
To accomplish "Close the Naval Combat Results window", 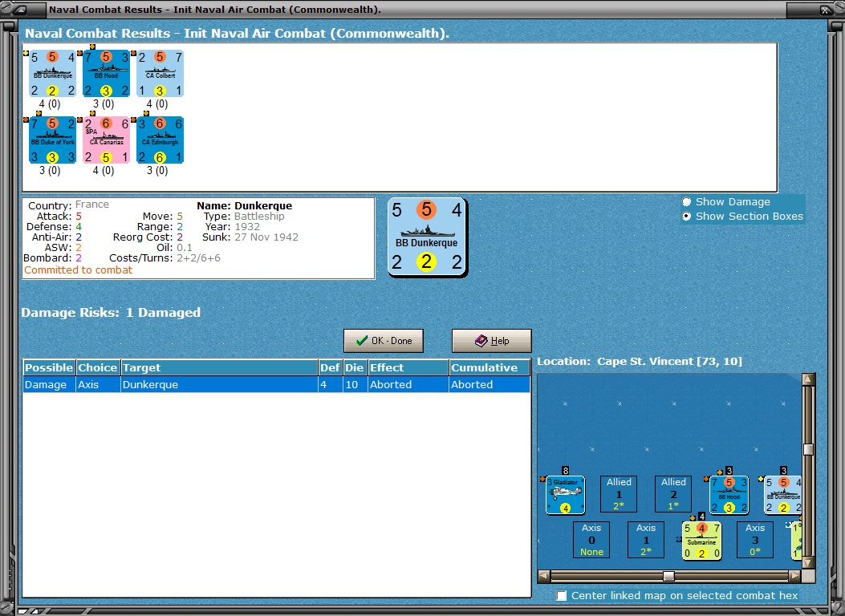I will 825,9.
